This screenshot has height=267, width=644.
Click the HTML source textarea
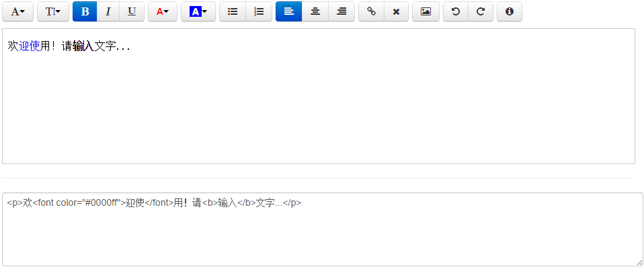click(323, 229)
